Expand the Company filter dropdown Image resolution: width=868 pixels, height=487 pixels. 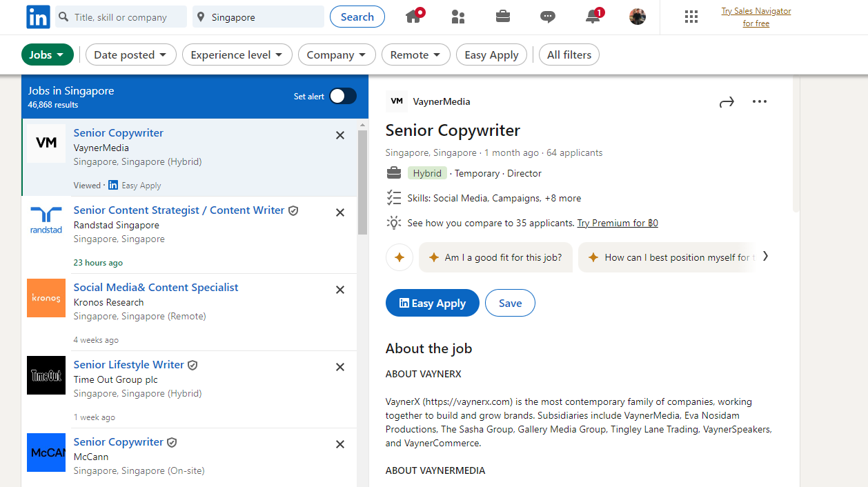click(x=337, y=54)
